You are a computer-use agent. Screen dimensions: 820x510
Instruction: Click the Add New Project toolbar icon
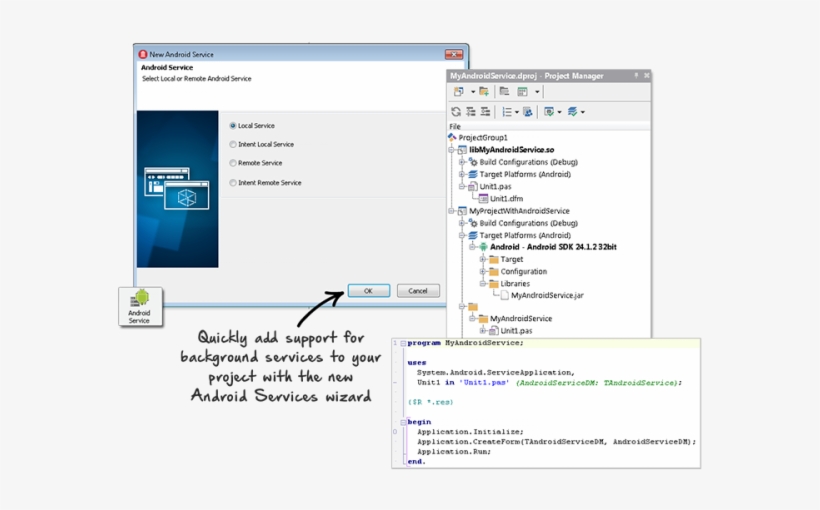coord(459,92)
